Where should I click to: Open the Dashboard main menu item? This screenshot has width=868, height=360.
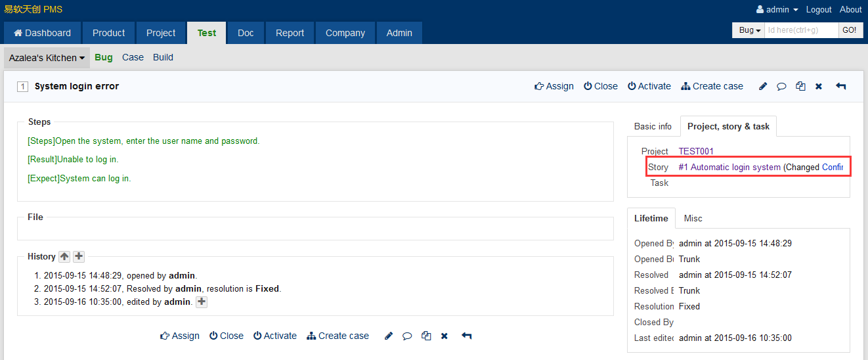pos(42,33)
